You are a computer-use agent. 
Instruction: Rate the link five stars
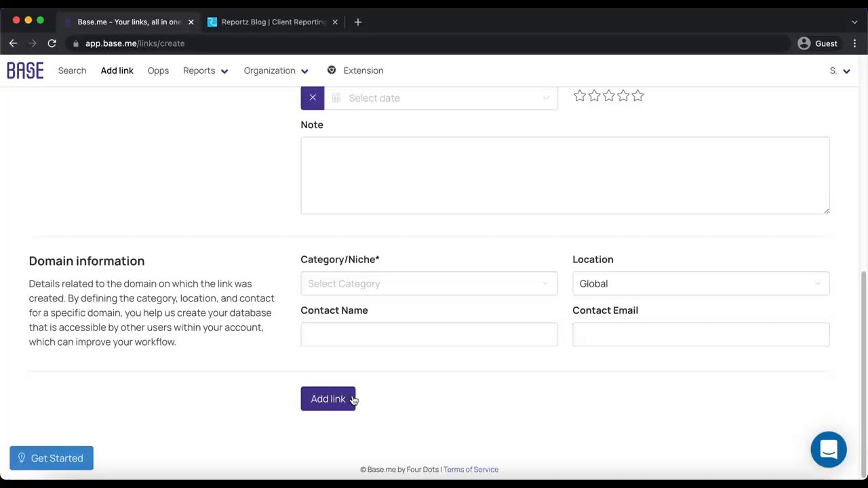click(x=637, y=96)
